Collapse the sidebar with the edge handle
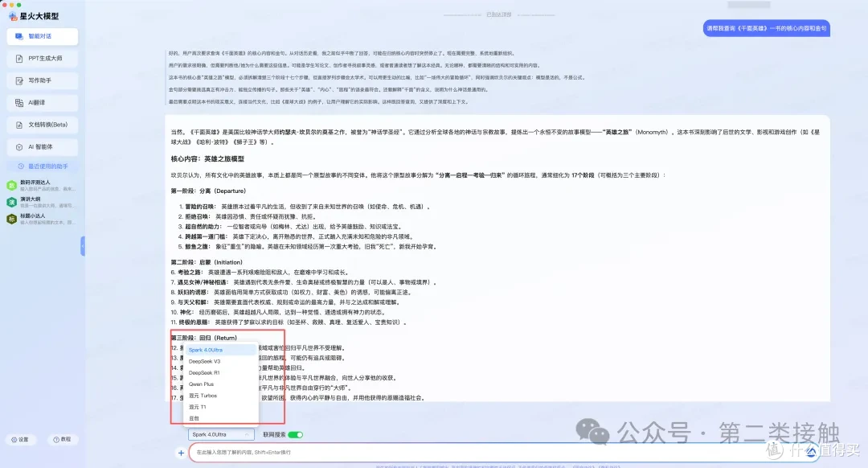Screen dimensions: 868x468 pos(83,246)
